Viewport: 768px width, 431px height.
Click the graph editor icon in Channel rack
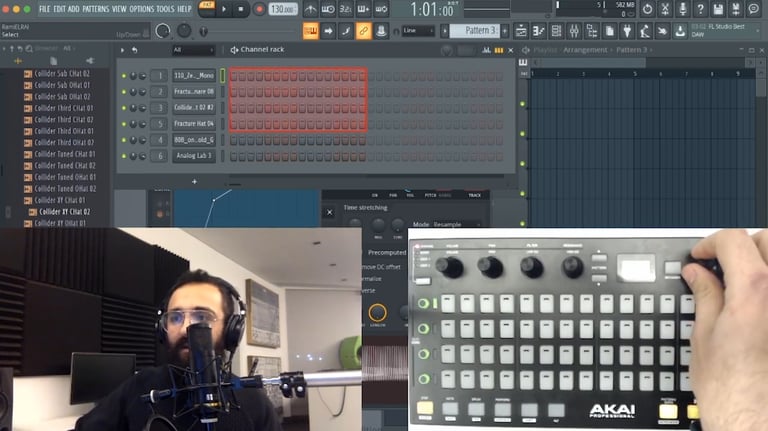(486, 50)
